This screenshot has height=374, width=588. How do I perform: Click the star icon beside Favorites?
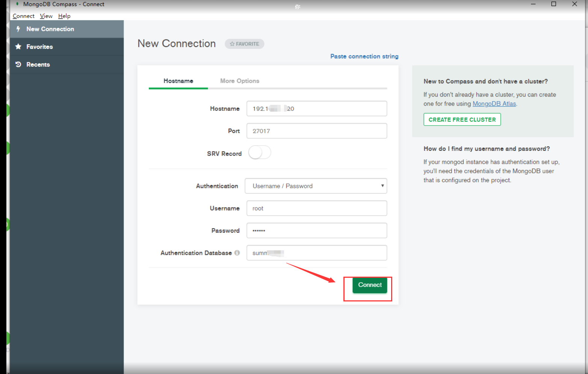coord(18,47)
